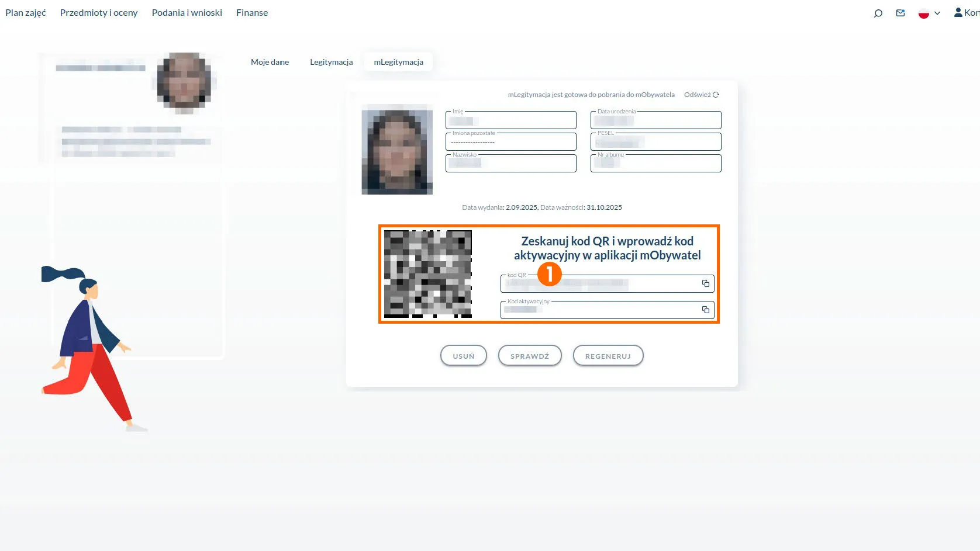The image size is (980, 551).
Task: Copy the Kod aktywacyjny value
Action: 706,310
